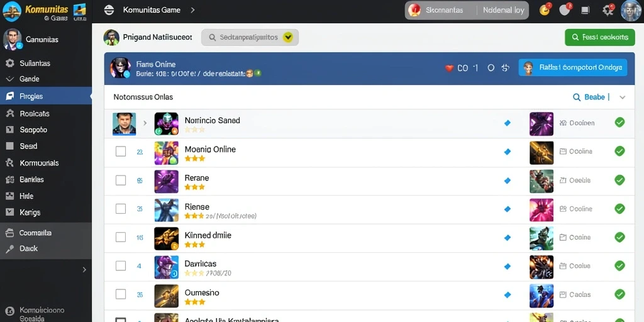Expand the arrow beside Norrincio Saned avatar

click(145, 123)
